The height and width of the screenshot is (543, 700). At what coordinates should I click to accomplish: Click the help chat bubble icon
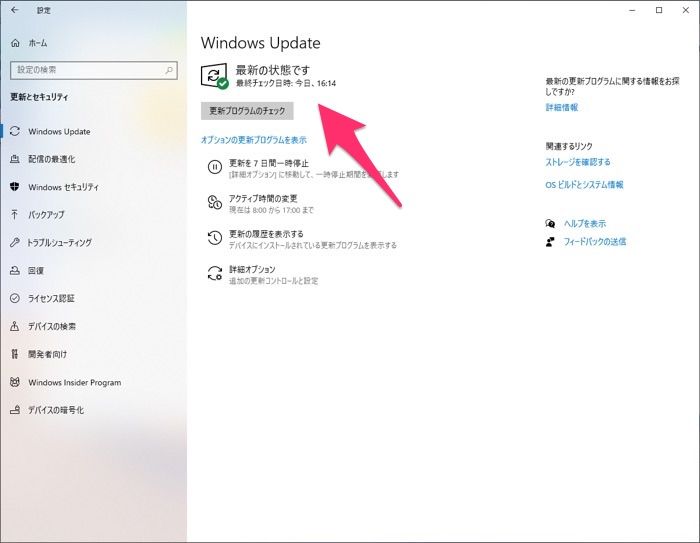pyautogui.click(x=550, y=223)
